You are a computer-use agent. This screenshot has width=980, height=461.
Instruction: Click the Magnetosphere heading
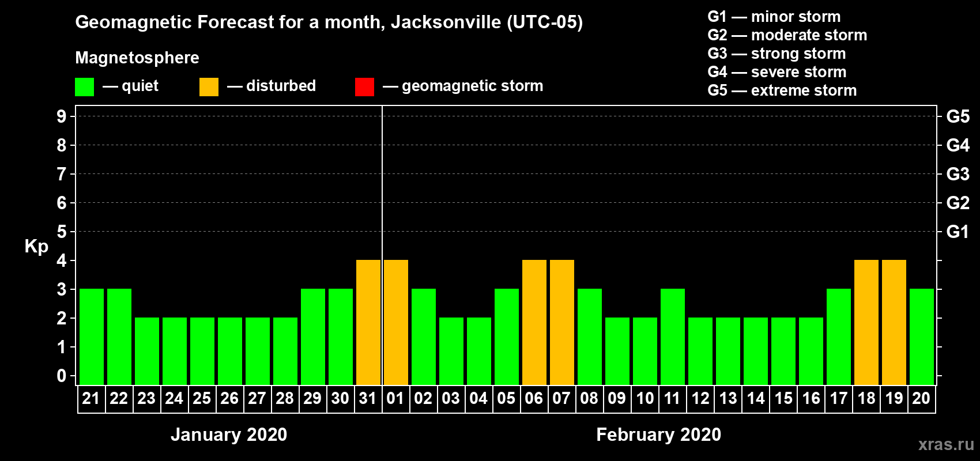click(x=137, y=58)
